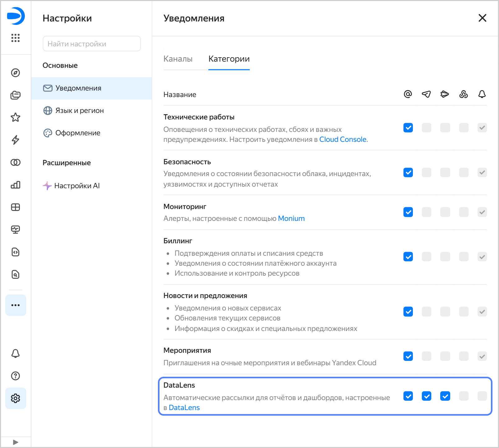Open the apps grid menu icon
Viewport: 499px width, 448px height.
pos(16,38)
